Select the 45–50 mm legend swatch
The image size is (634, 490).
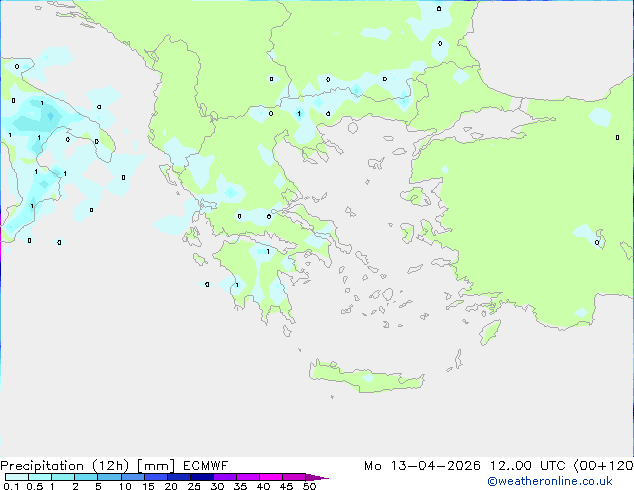pos(294,477)
